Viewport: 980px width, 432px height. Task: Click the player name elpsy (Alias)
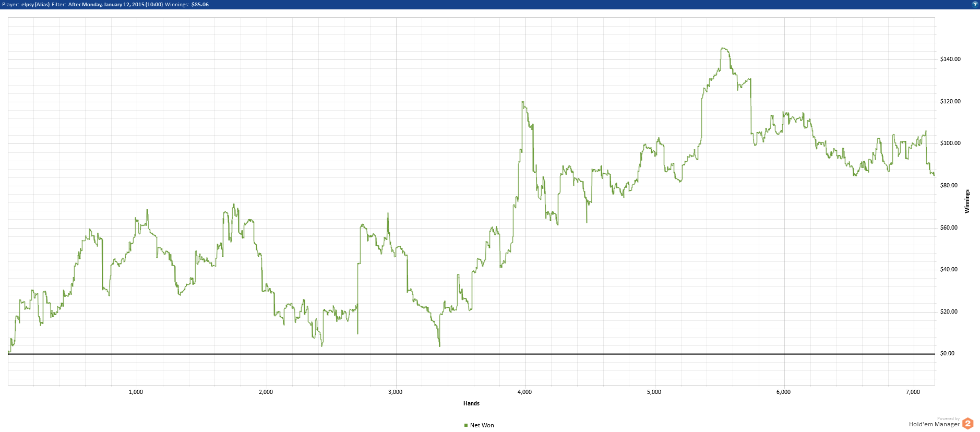click(x=35, y=4)
